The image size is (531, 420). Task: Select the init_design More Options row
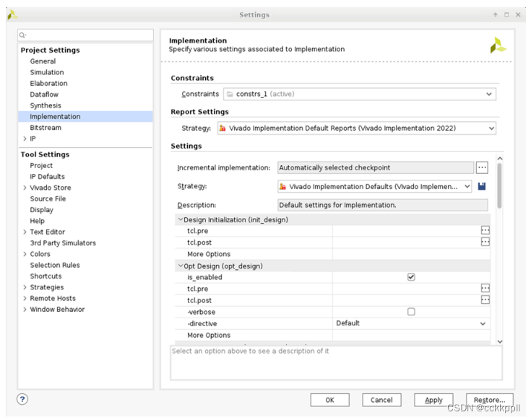tap(332, 254)
